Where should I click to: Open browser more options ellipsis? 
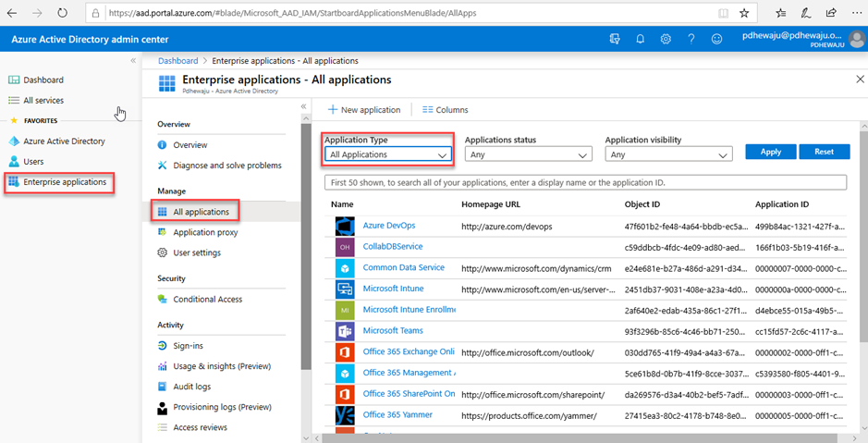tap(856, 13)
